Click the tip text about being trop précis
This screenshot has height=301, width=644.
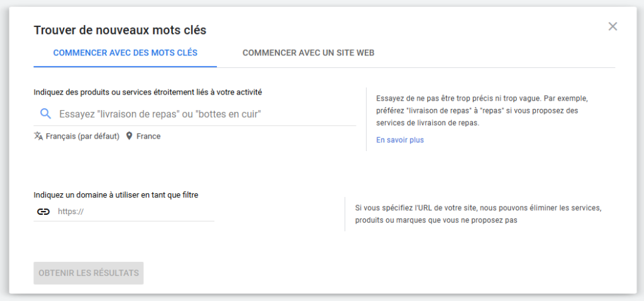click(483, 99)
